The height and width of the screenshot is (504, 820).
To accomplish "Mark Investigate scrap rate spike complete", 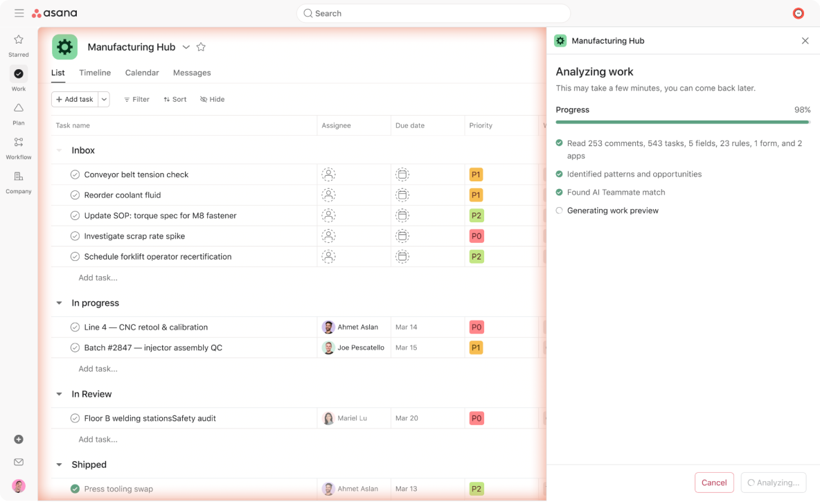I will [x=75, y=236].
